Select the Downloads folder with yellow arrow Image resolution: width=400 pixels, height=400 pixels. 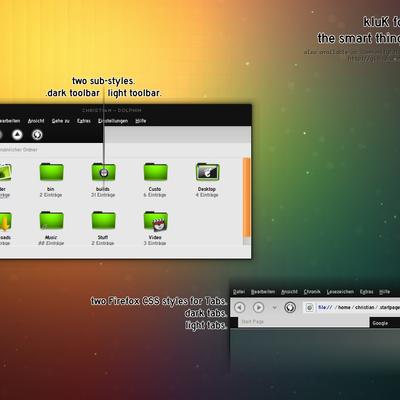tap(5, 221)
